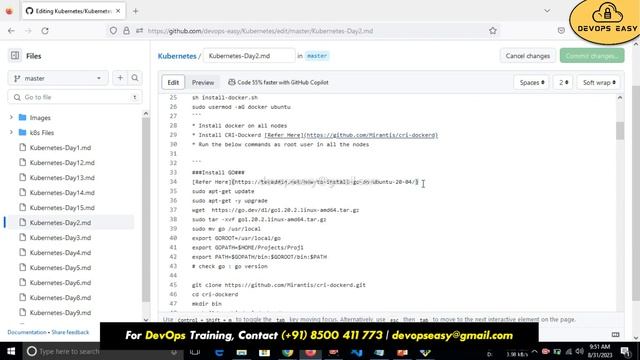Image resolution: width=640 pixels, height=360 pixels.
Task: Click the site padlock icon
Action: point(127,31)
